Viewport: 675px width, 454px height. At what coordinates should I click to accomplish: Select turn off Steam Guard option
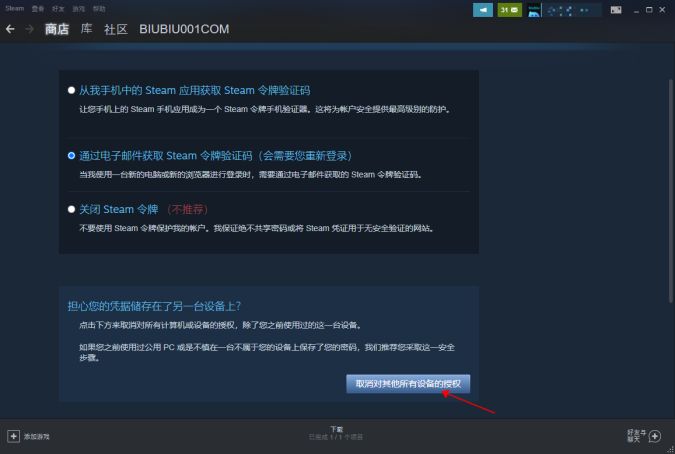(x=71, y=210)
